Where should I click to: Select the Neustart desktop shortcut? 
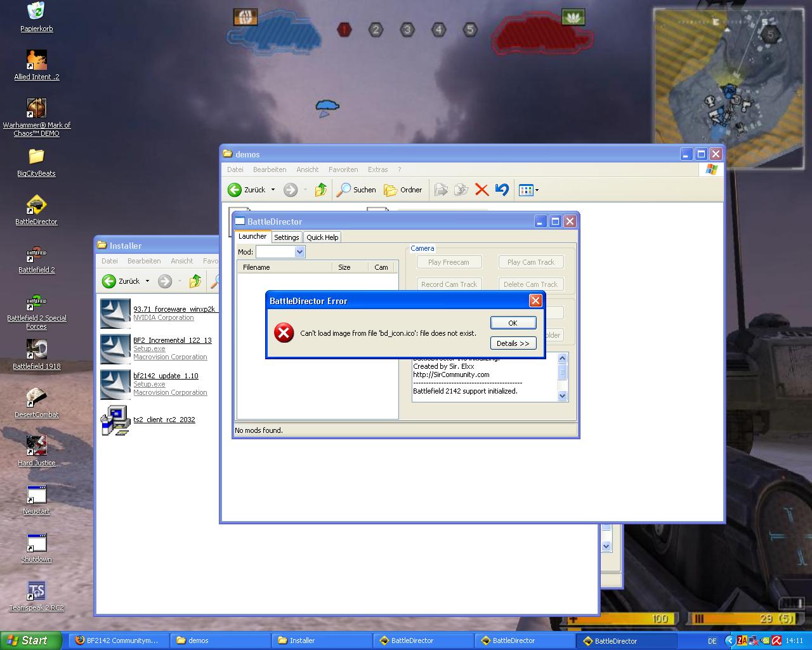36,500
